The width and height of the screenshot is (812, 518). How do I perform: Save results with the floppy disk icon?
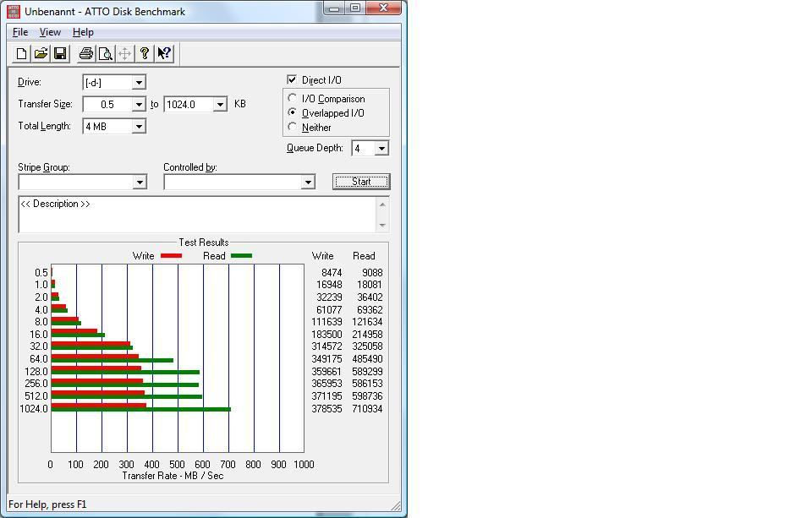tap(60, 53)
